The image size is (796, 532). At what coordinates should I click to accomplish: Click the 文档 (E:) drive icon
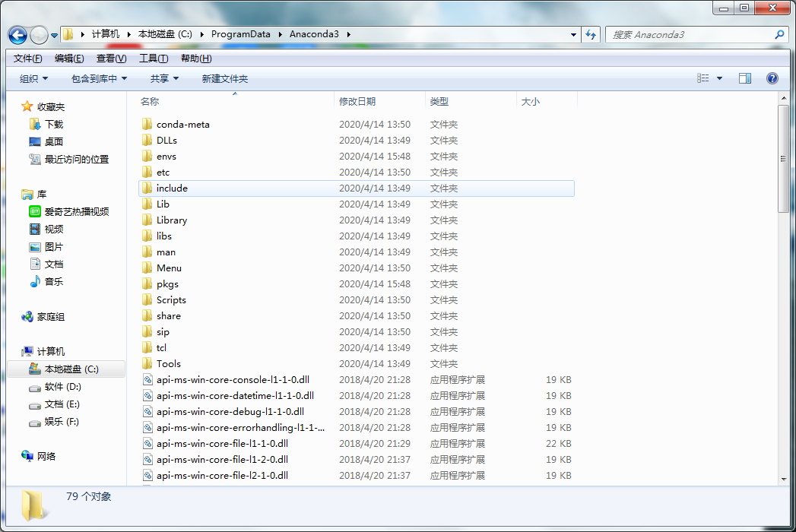point(34,404)
